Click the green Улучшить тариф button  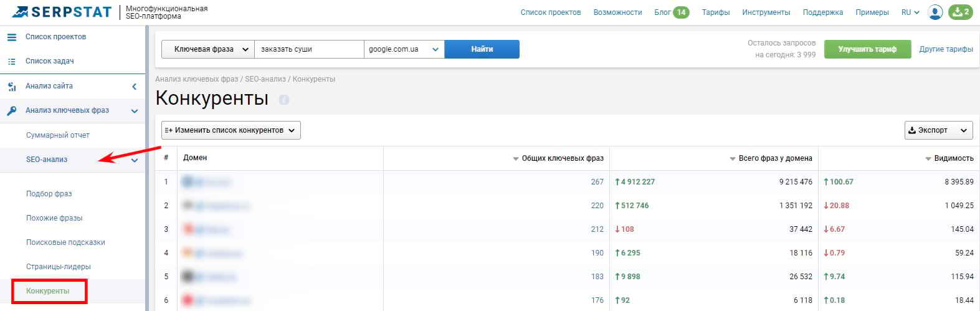point(867,49)
